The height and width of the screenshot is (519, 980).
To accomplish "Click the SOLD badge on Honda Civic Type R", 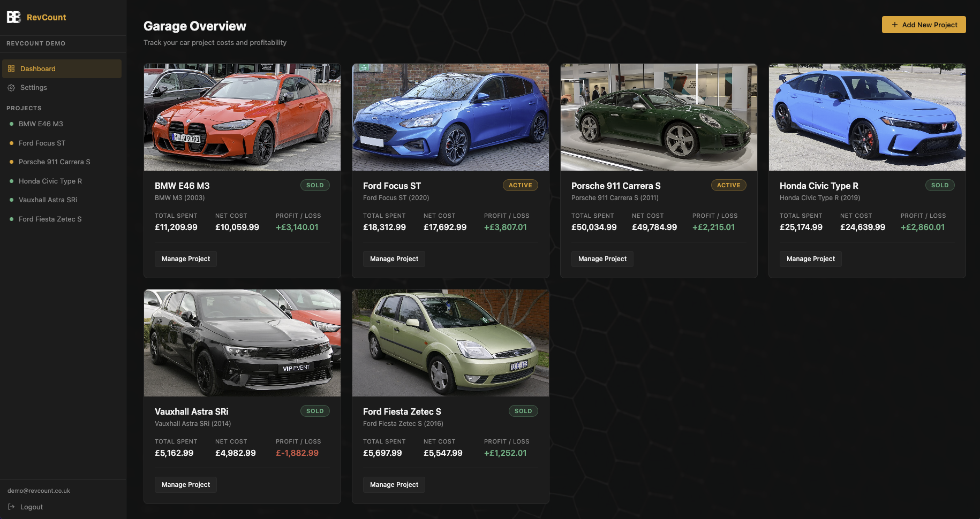I will [x=940, y=185].
